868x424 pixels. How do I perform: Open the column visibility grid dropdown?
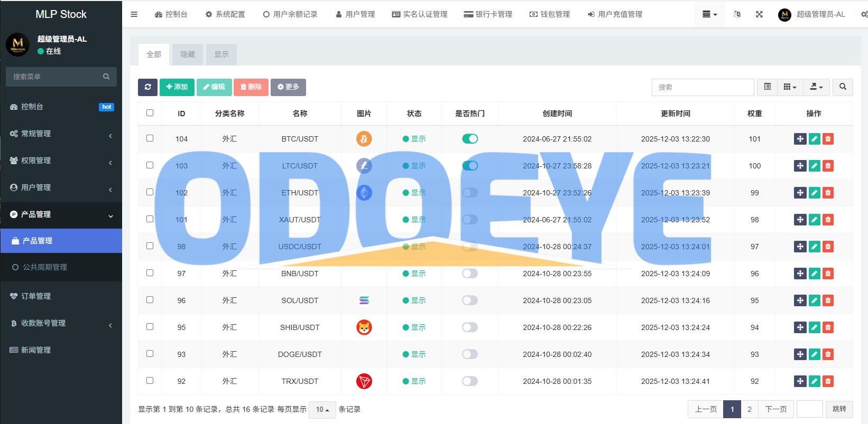tap(790, 87)
